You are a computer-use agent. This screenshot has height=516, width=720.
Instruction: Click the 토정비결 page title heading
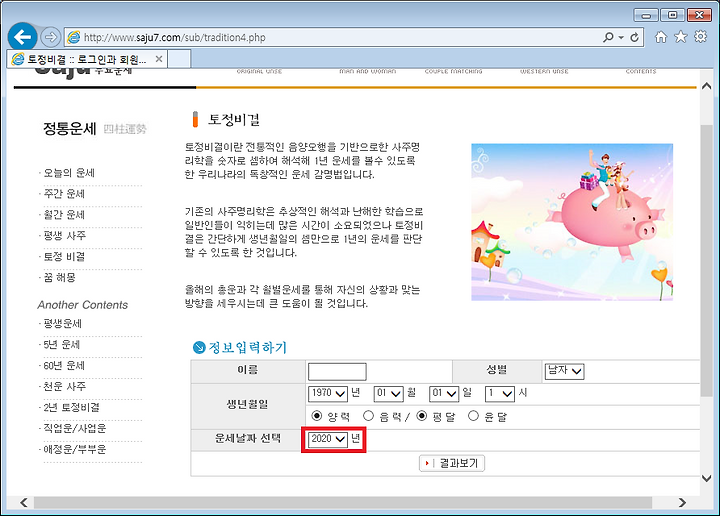(234, 119)
